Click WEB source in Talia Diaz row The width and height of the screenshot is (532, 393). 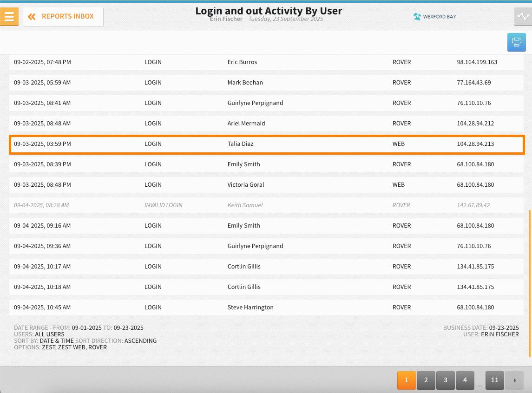[x=398, y=144]
